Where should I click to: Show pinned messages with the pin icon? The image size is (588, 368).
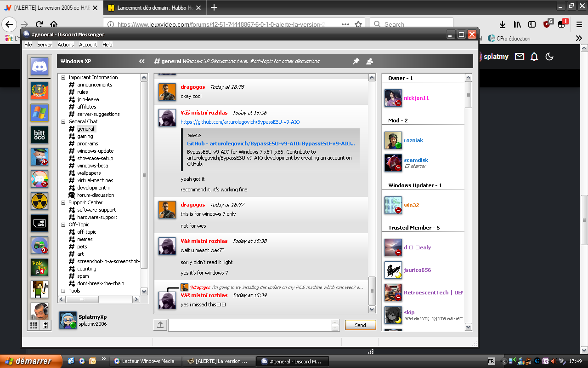[356, 61]
